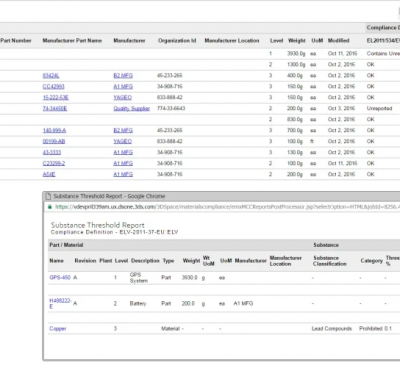Open manufacturer part link A54E
The height and width of the screenshot is (379, 400).
pos(49,174)
